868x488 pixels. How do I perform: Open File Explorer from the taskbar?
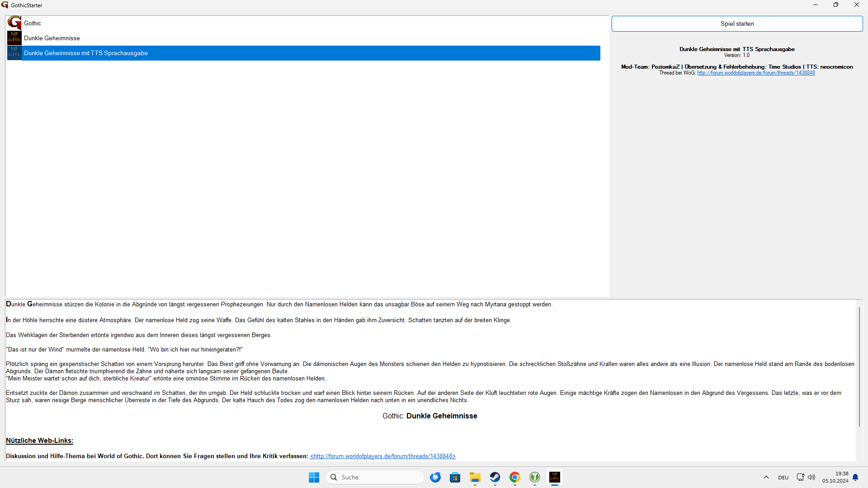(x=475, y=477)
